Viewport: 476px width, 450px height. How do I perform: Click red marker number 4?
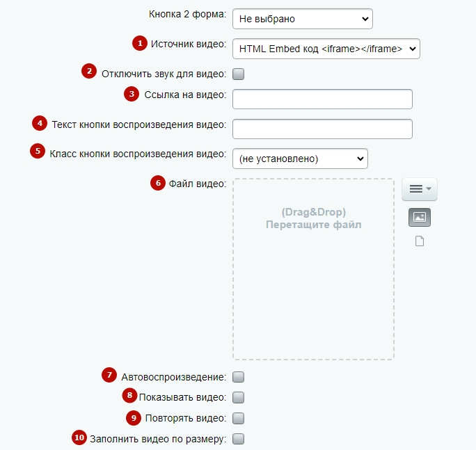tap(40, 123)
